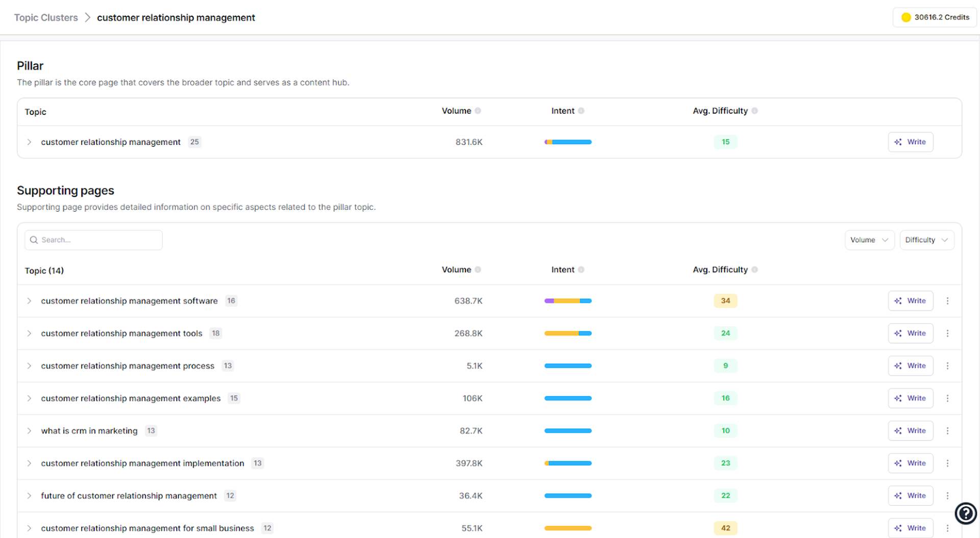
Task: Click the keyword count 18 badge
Action: (216, 333)
